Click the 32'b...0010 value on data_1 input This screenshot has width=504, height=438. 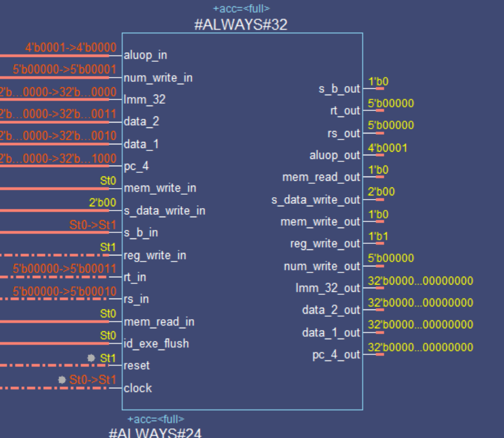[58, 136]
